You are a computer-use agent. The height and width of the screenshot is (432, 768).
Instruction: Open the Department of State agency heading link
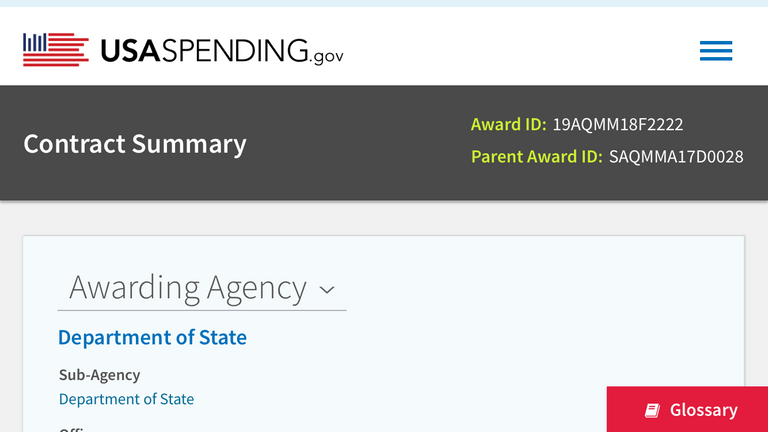[152, 337]
